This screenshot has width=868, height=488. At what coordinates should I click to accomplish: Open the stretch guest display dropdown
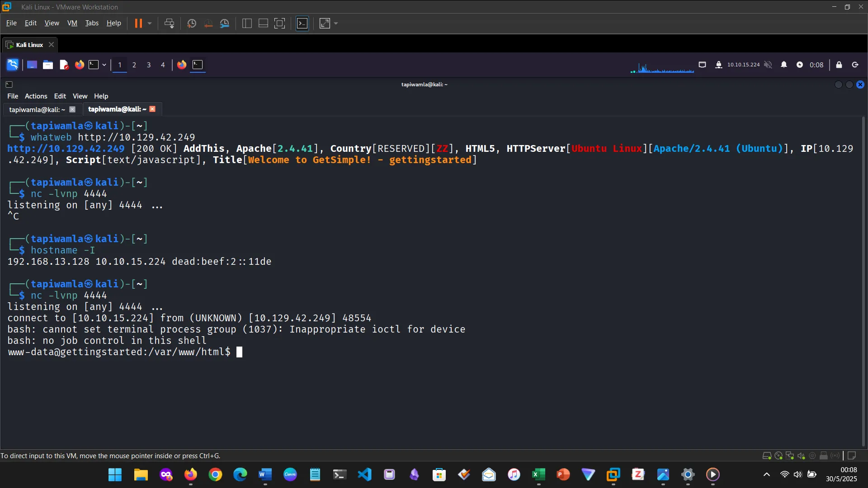[x=335, y=23]
